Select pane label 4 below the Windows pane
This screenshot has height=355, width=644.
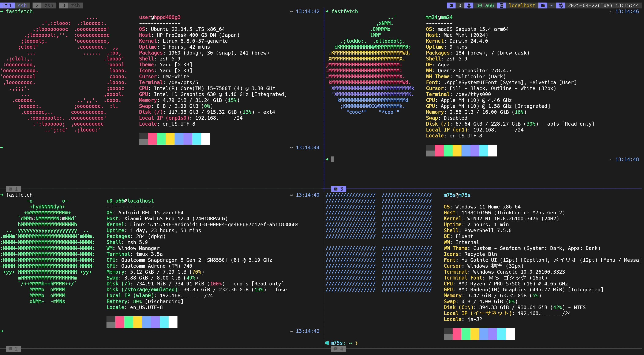click(x=338, y=349)
